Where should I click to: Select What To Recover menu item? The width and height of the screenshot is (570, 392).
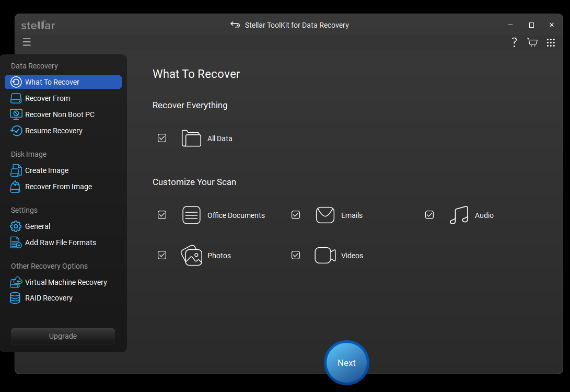(x=63, y=82)
